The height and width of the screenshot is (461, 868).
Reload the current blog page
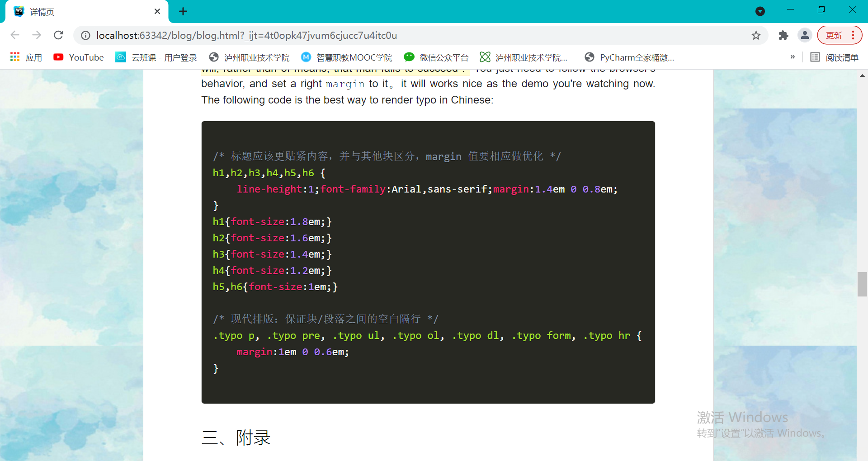pyautogui.click(x=58, y=35)
